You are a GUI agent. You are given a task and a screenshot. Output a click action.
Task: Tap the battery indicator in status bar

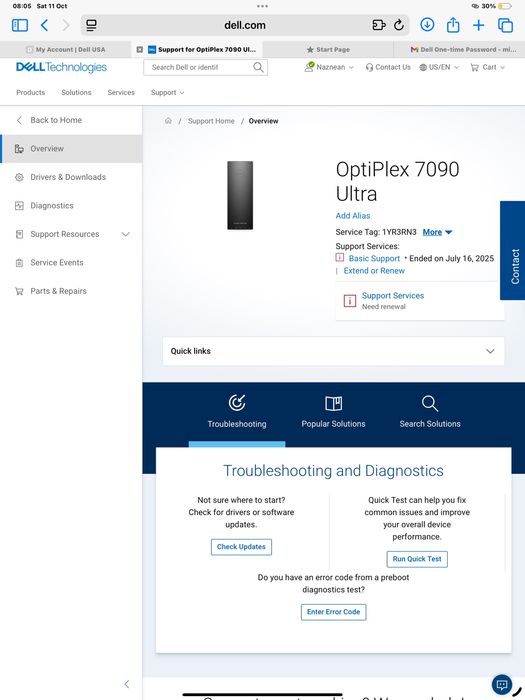click(504, 6)
